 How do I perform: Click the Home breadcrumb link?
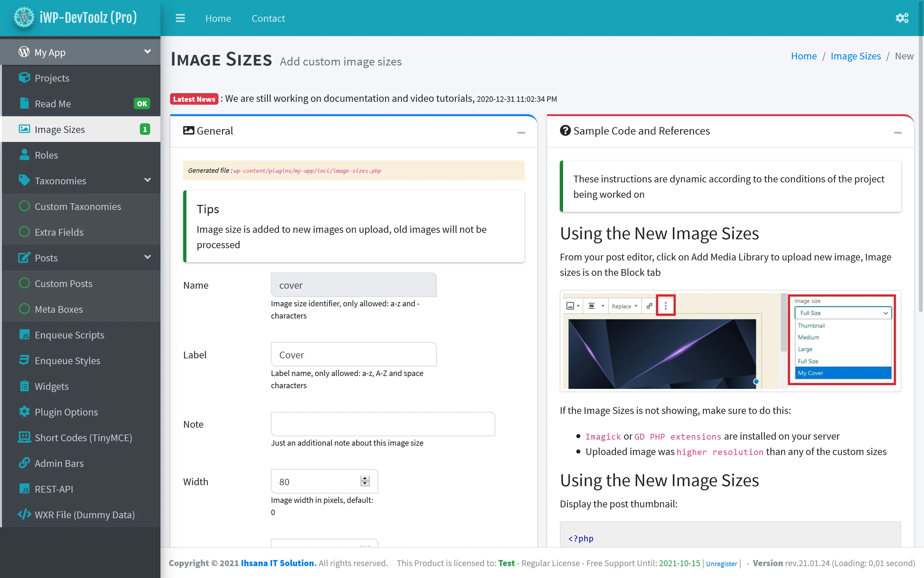tap(804, 56)
